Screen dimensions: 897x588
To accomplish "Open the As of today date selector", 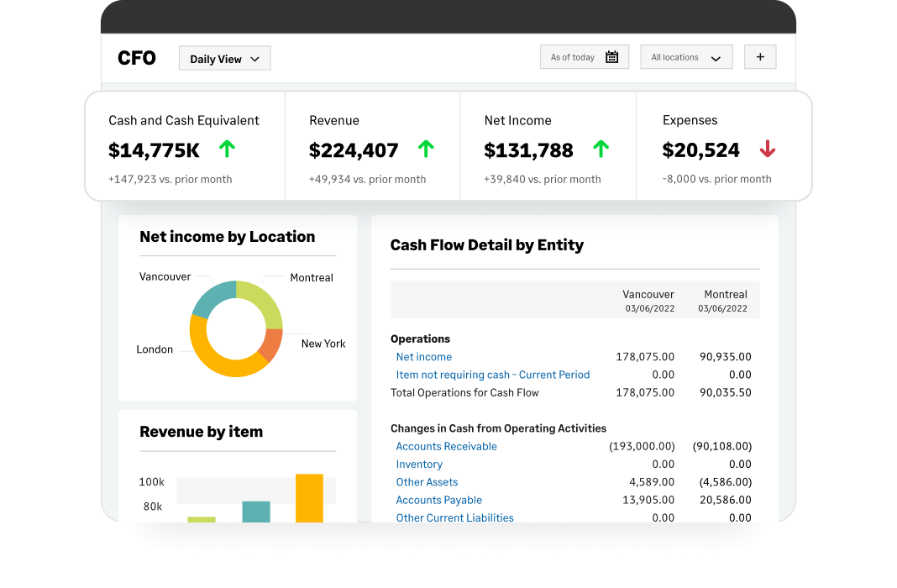I will [573, 56].
